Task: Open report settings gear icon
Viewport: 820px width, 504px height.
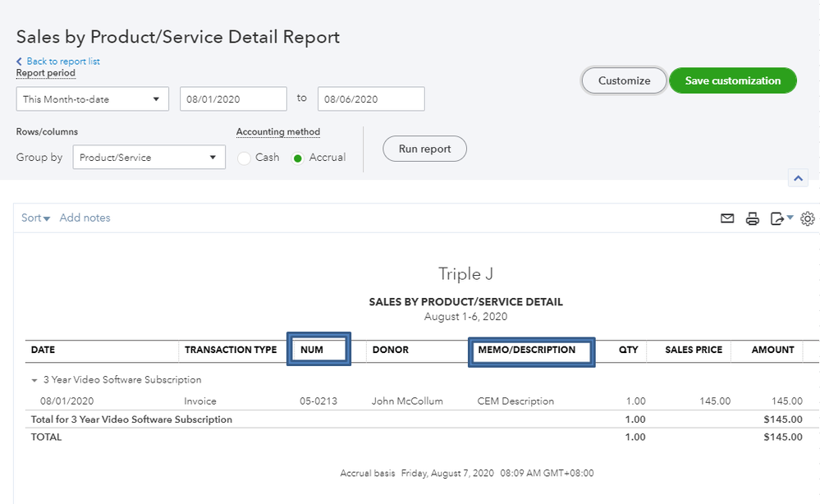Action: click(x=808, y=218)
